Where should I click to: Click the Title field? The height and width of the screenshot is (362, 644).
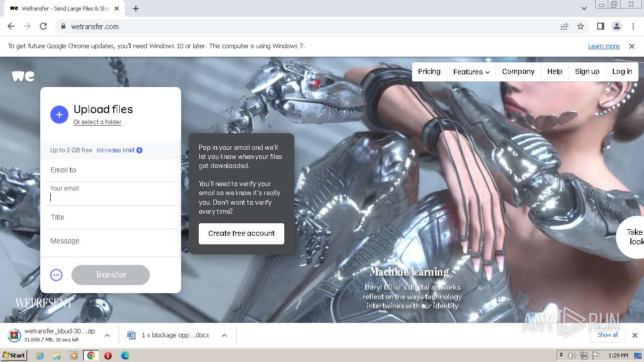(111, 217)
